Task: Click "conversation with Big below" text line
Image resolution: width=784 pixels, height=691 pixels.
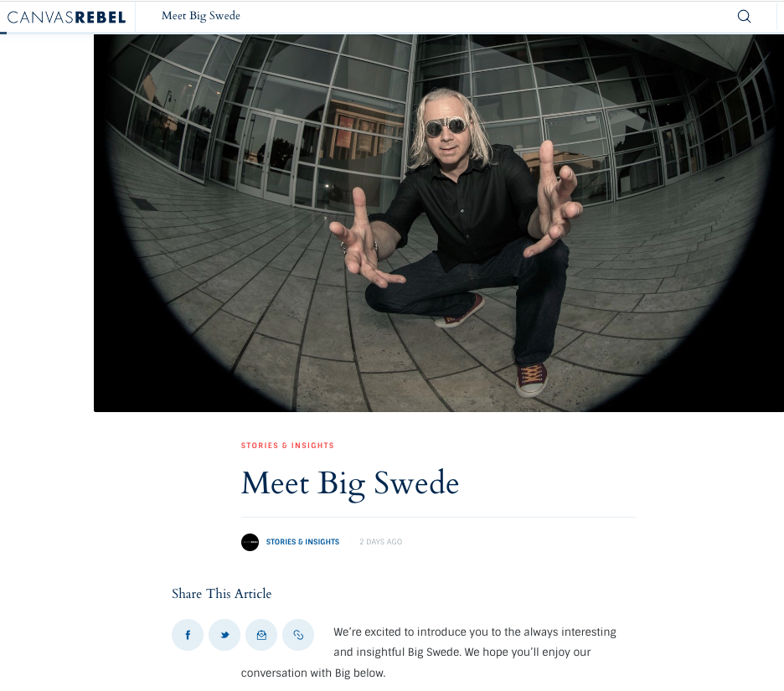Action: coord(312,673)
